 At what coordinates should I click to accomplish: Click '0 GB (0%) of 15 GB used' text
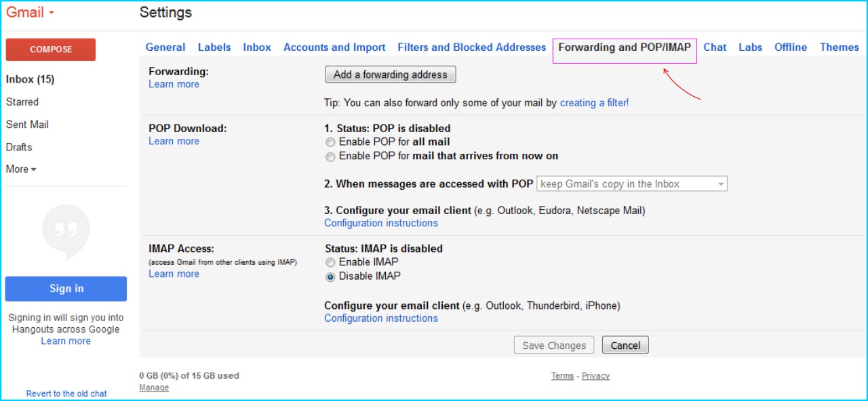click(189, 375)
